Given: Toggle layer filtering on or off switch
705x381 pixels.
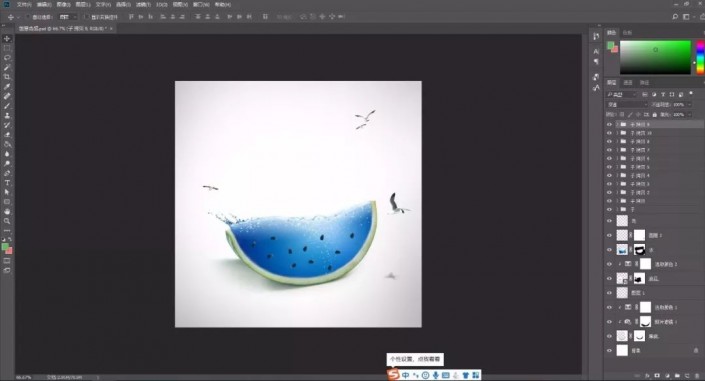Looking at the screenshot, I should [x=691, y=94].
